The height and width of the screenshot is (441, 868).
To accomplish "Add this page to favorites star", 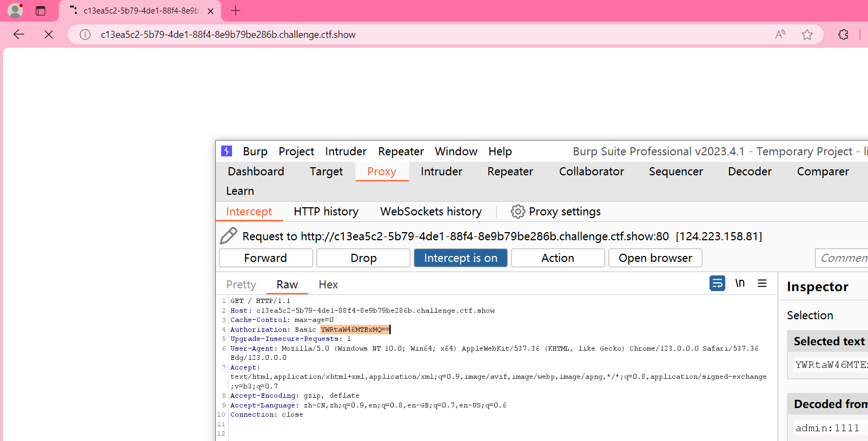I will 807,35.
